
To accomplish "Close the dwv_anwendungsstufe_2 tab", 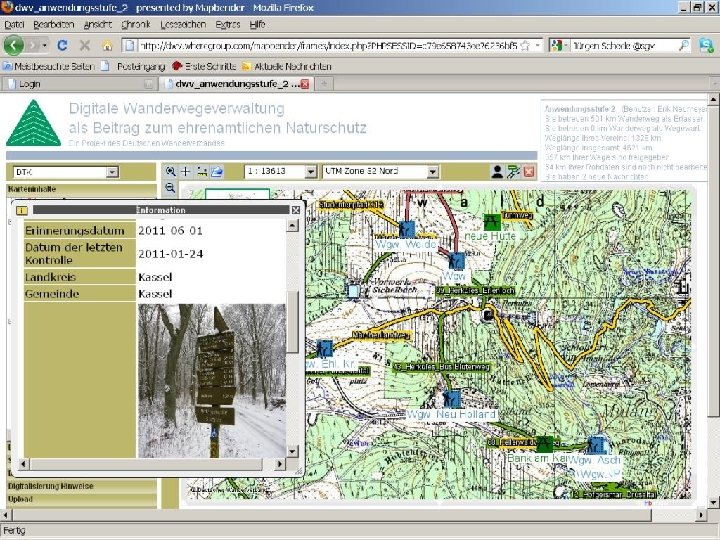I will pyautogui.click(x=305, y=84).
